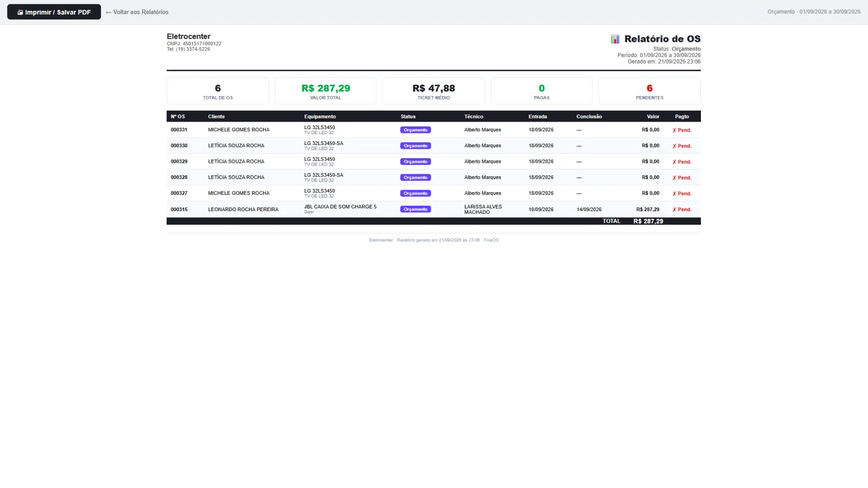Click JBL CAIXA DE SOM CHARGE 5 equipment

pyautogui.click(x=340, y=207)
